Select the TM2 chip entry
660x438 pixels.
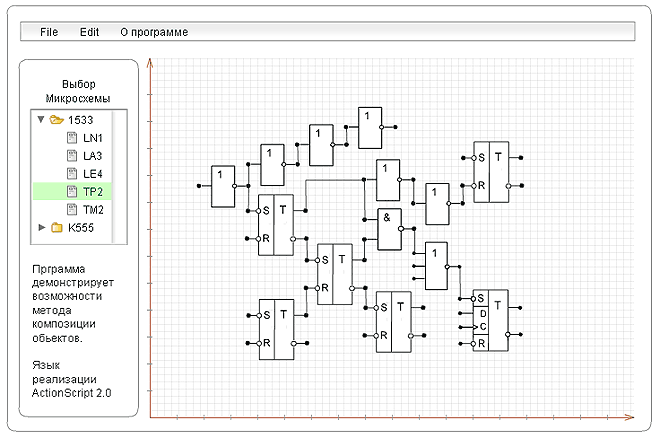pyautogui.click(x=93, y=209)
